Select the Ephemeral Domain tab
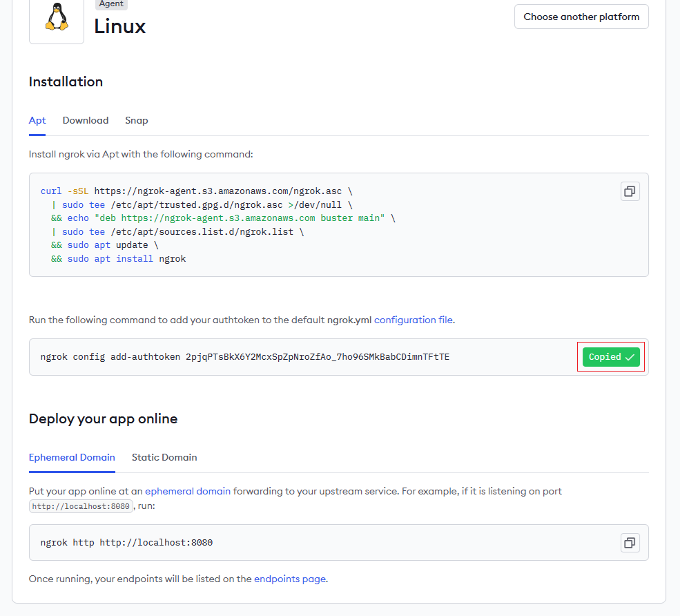The width and height of the screenshot is (680, 616). 72,457
